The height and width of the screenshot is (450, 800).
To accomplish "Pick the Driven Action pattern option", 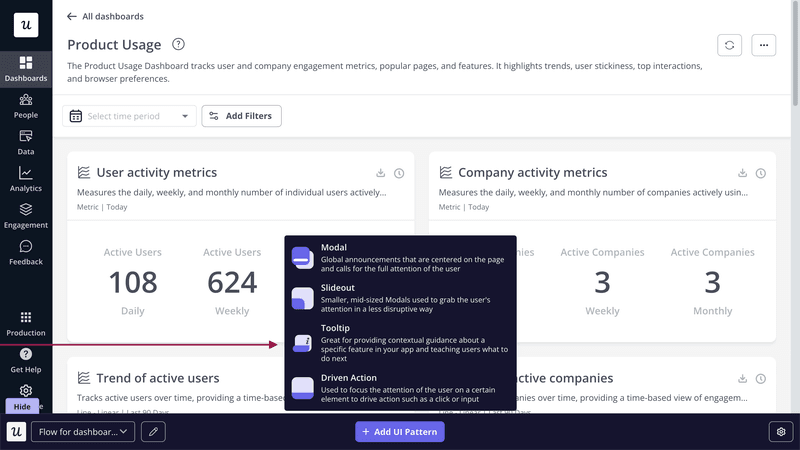I will (x=400, y=388).
